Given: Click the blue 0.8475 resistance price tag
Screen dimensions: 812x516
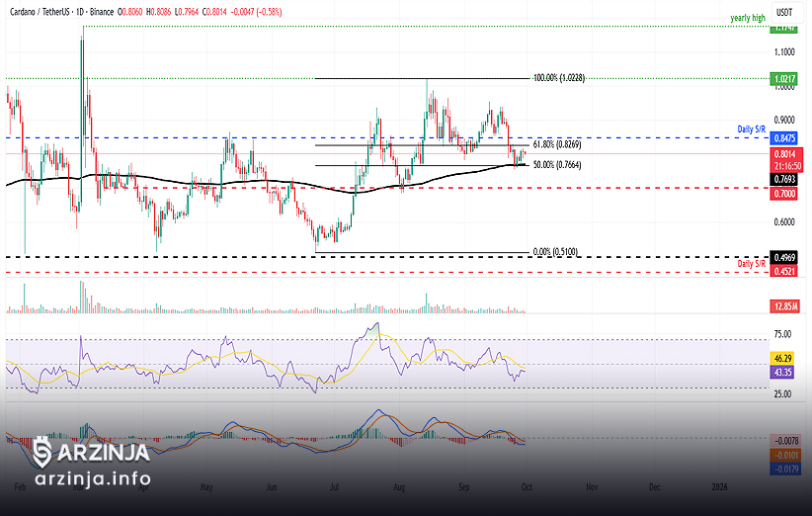Looking at the screenshot, I should [786, 139].
